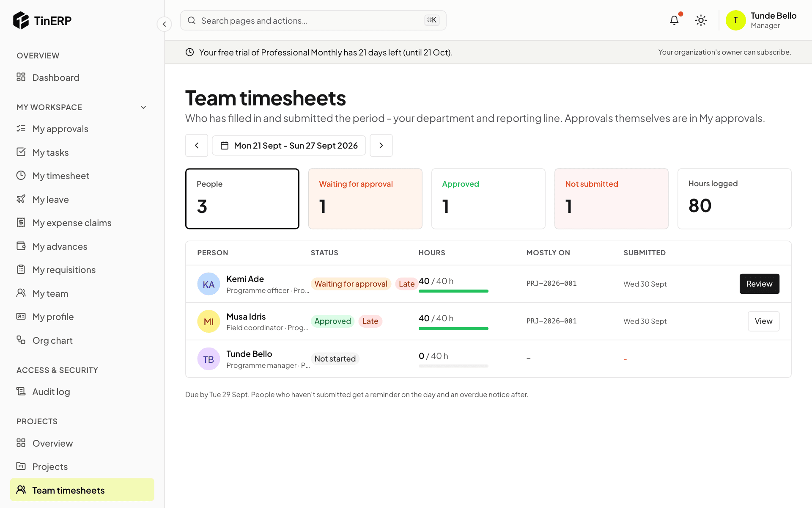The width and height of the screenshot is (812, 508).
Task: Click the Org chart icon
Action: (x=21, y=340)
